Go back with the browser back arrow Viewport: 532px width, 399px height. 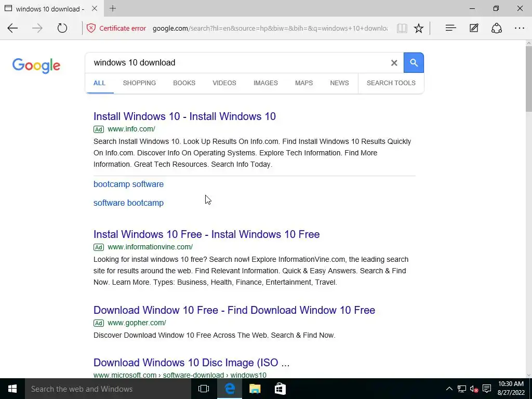[12, 28]
